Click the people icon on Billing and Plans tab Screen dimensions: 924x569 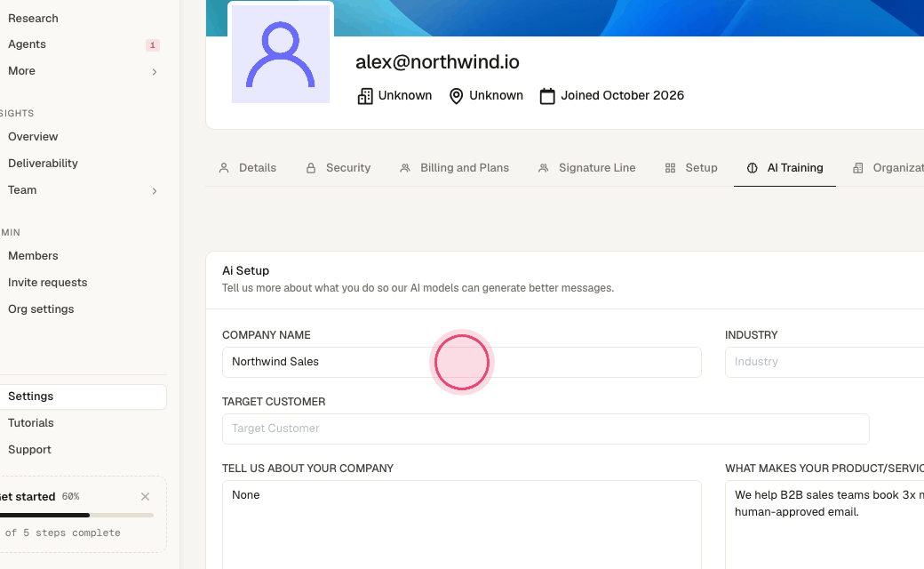[405, 168]
